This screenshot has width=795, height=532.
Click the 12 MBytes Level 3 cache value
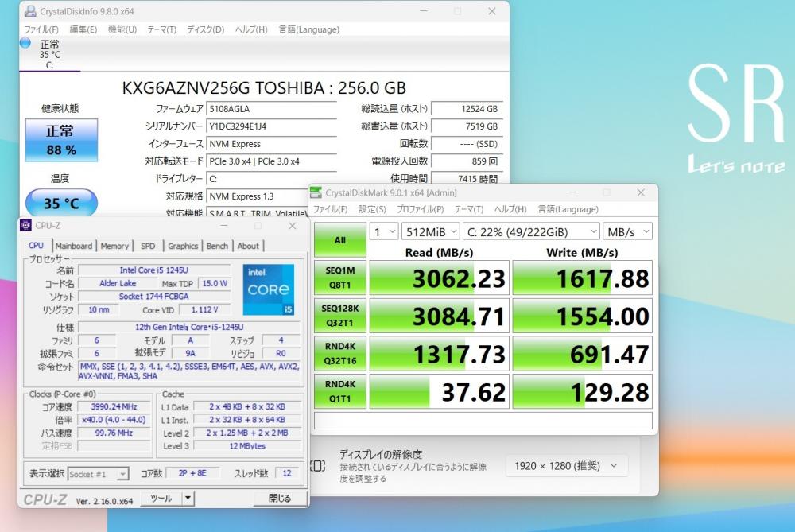click(247, 446)
